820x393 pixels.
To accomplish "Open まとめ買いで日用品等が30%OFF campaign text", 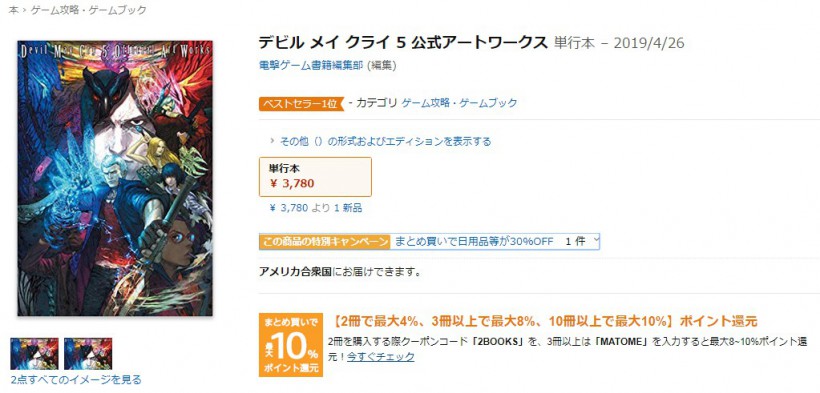I will 473,241.
